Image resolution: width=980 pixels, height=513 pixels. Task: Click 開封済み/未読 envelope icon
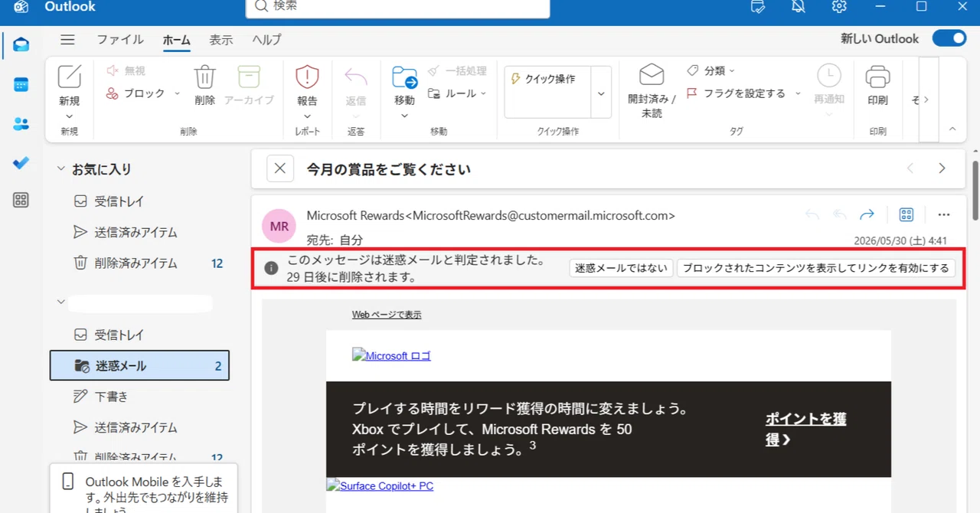[x=652, y=75]
